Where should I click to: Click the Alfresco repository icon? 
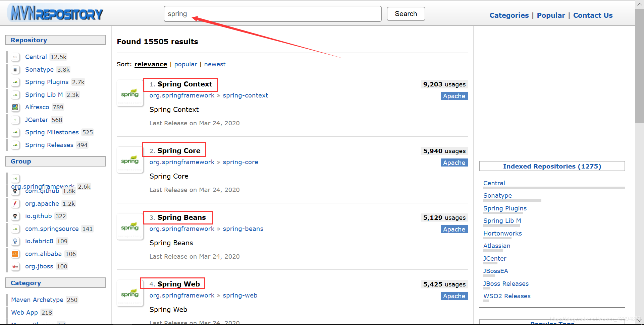coord(15,107)
